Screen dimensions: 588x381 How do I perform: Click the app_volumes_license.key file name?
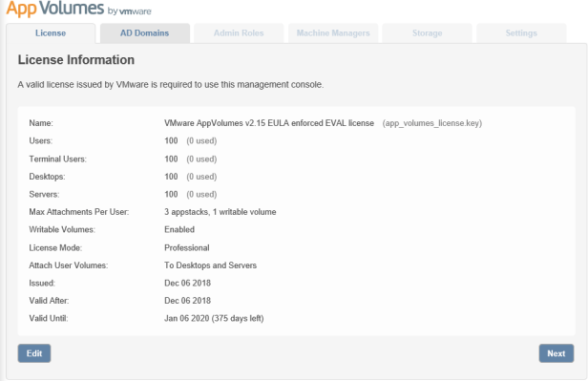[x=432, y=123]
